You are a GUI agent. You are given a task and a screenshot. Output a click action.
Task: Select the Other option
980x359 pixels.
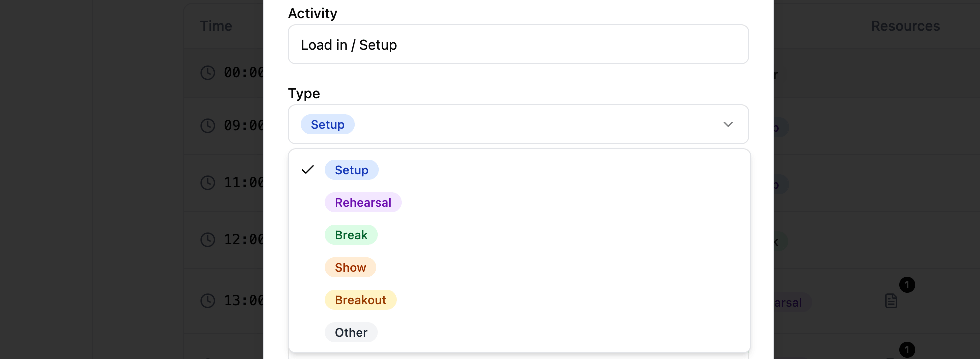[x=351, y=332]
